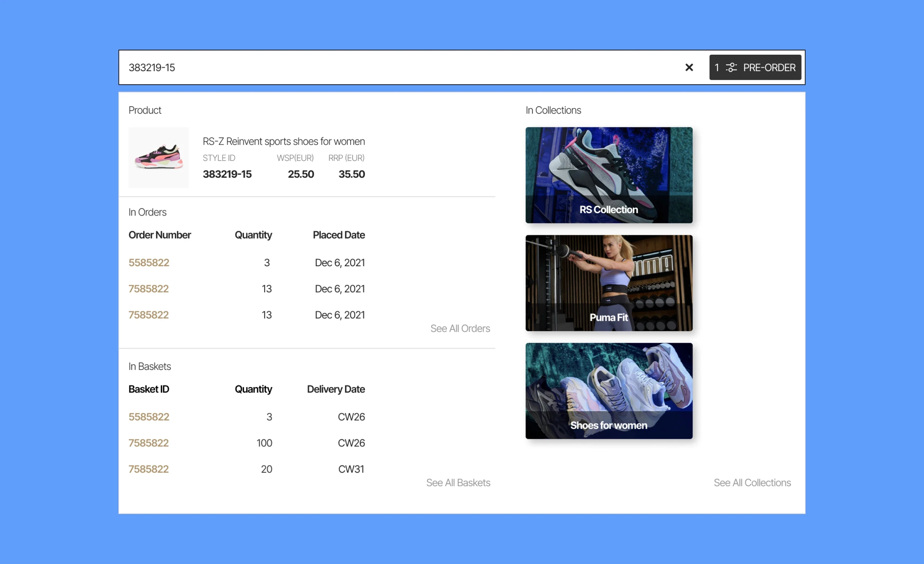Viewport: 924px width, 564px height.
Task: Select the WSP price 25.50
Action: (x=301, y=174)
